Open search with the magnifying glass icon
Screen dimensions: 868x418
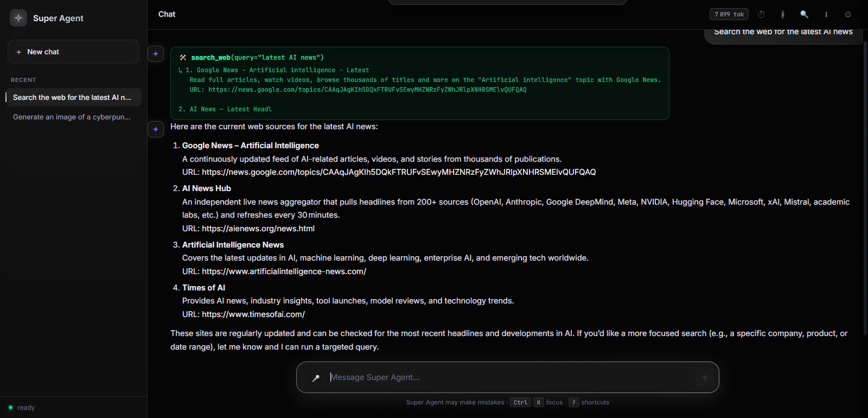[805, 14]
